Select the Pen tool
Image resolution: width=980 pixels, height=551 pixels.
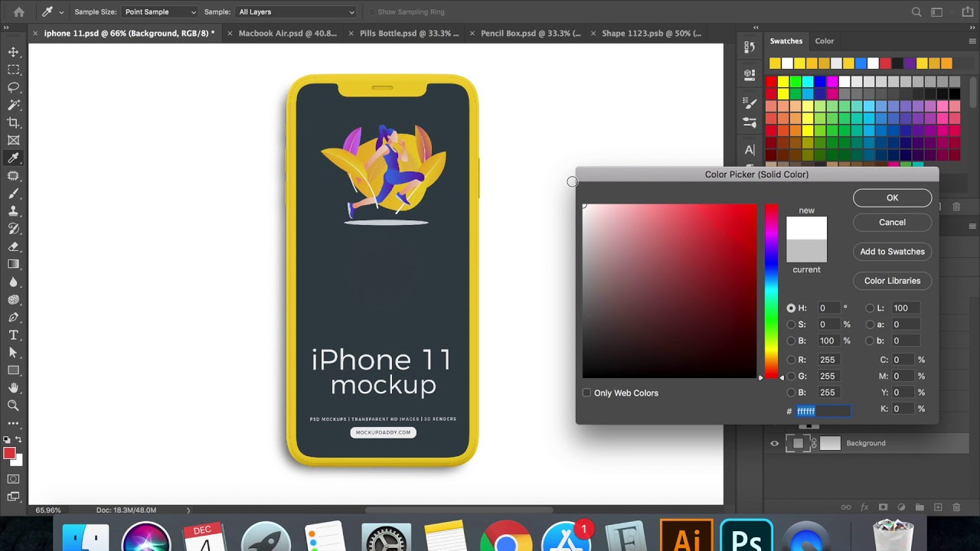coord(13,318)
